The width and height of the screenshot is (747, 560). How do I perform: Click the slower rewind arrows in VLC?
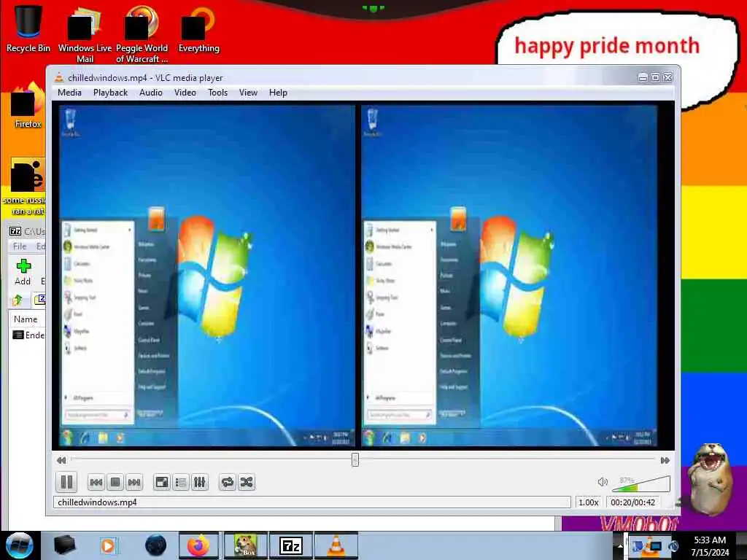pos(61,460)
